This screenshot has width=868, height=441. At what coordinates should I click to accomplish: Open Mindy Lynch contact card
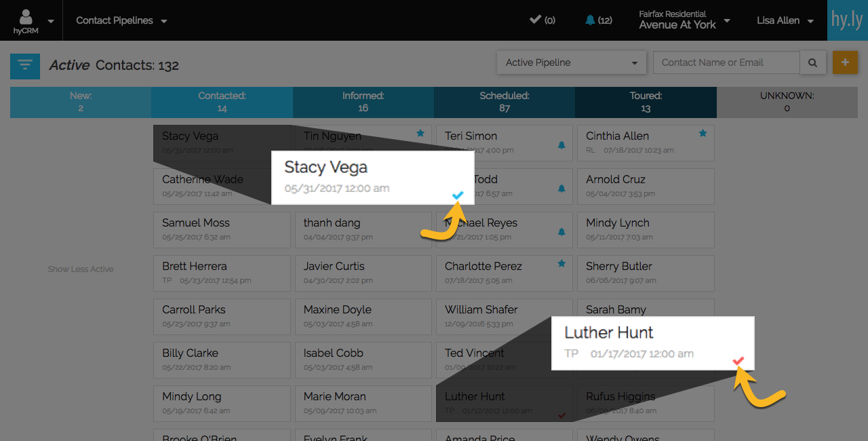coord(646,229)
